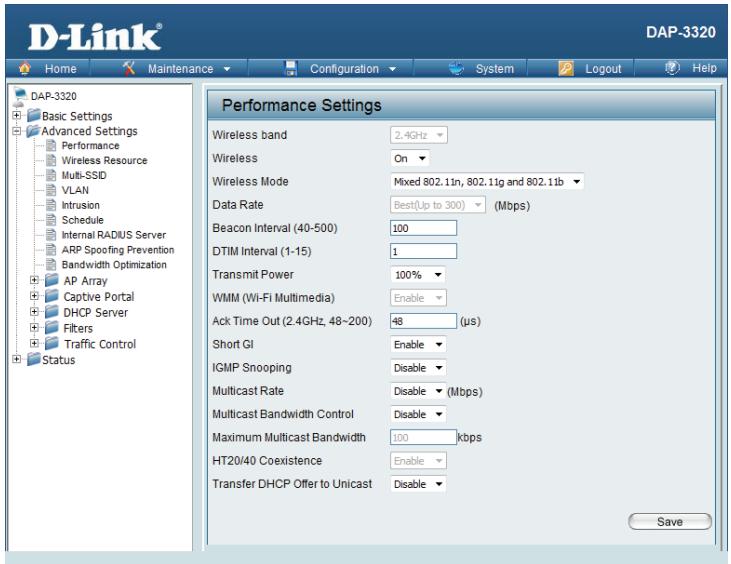Open the Bandwidth Optimization link
This screenshot has height=564, width=731.
pos(114,265)
